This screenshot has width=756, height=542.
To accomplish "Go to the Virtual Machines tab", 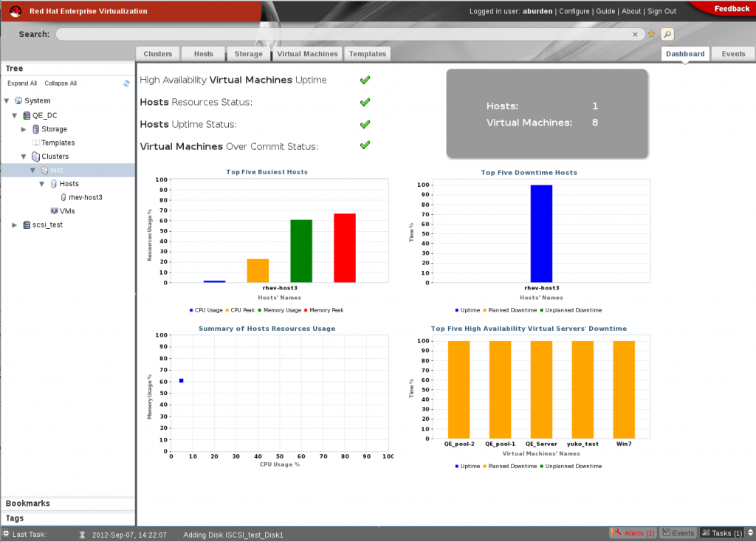I will pos(308,54).
